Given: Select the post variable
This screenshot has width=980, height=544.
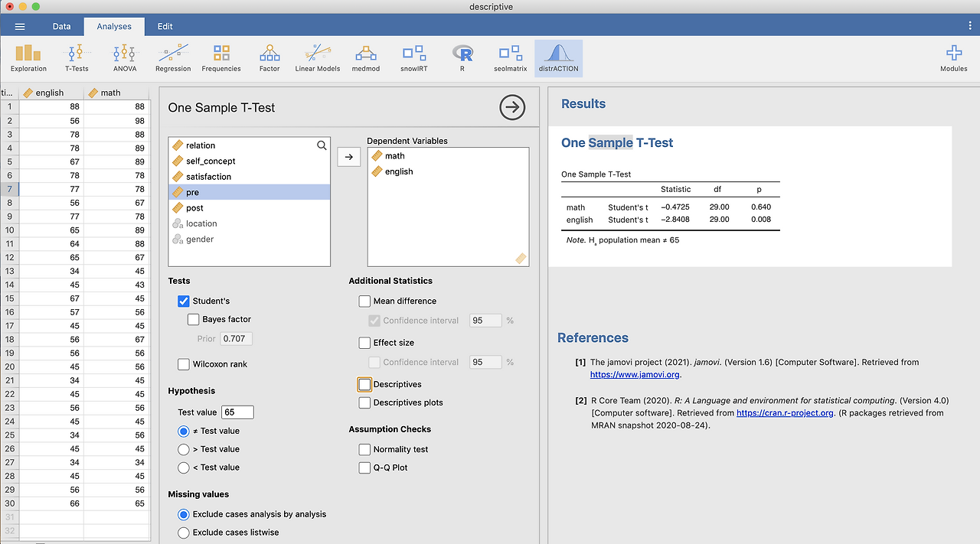Looking at the screenshot, I should 249,208.
